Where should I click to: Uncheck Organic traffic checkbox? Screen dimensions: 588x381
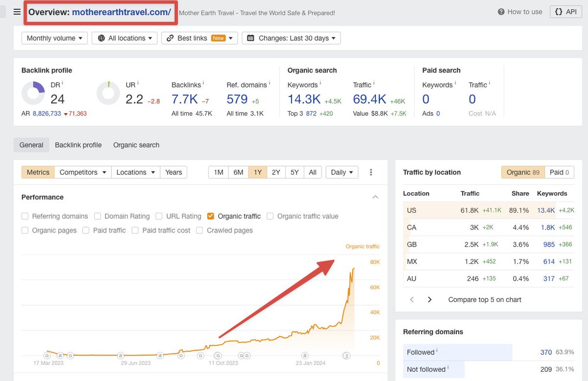(211, 216)
